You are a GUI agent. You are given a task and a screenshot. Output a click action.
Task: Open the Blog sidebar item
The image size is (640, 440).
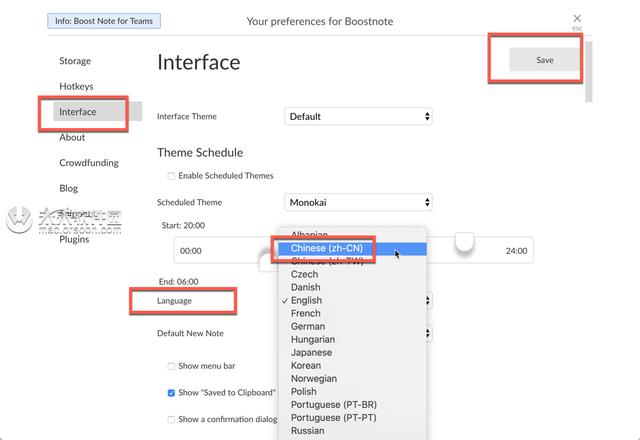69,188
